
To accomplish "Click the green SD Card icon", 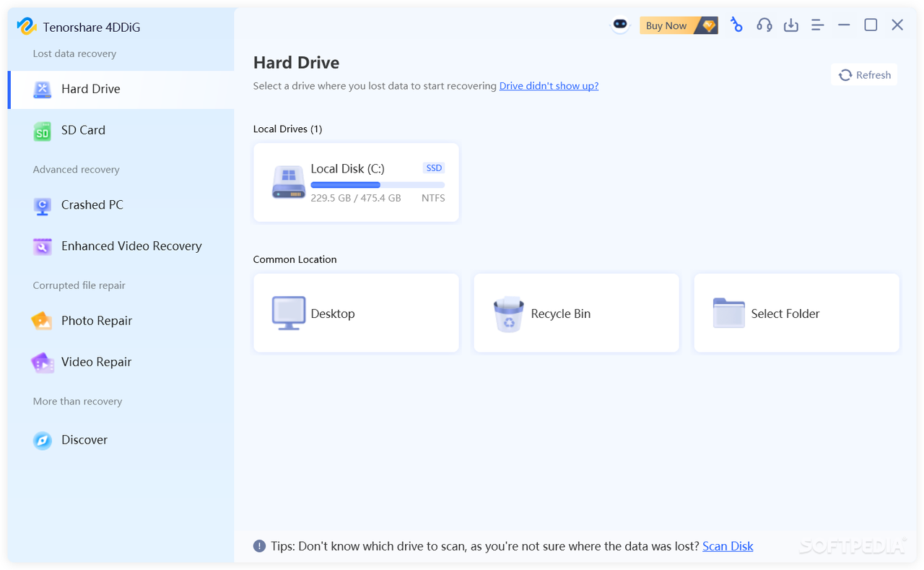I will click(x=43, y=131).
